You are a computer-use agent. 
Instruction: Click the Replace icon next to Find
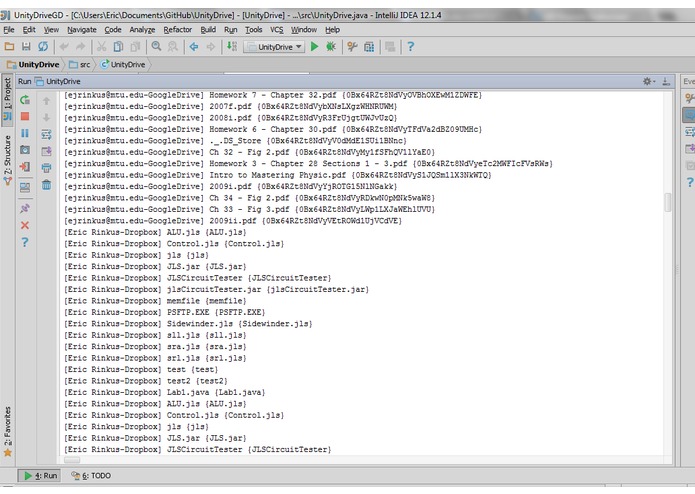173,47
